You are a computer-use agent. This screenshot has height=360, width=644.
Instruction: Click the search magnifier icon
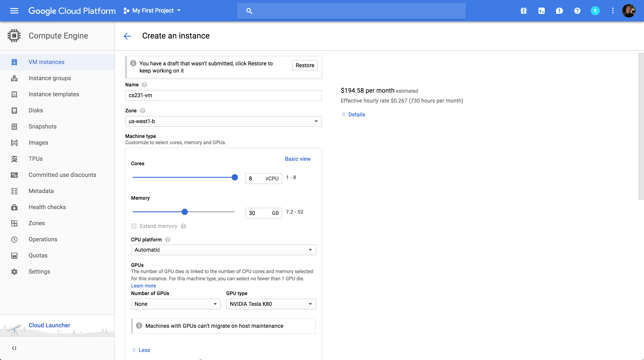[x=249, y=11]
